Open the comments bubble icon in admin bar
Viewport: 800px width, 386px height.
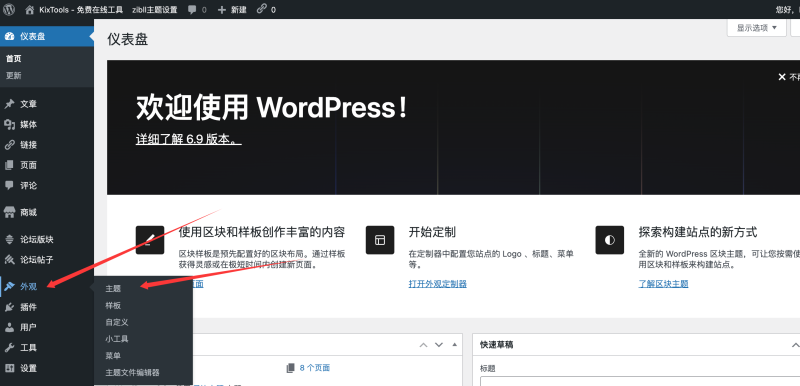[x=192, y=9]
